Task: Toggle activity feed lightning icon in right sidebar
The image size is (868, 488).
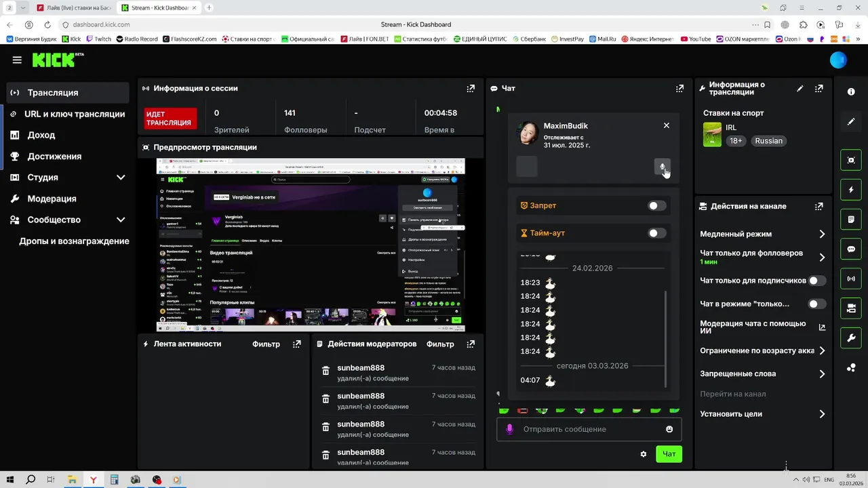Action: point(851,190)
